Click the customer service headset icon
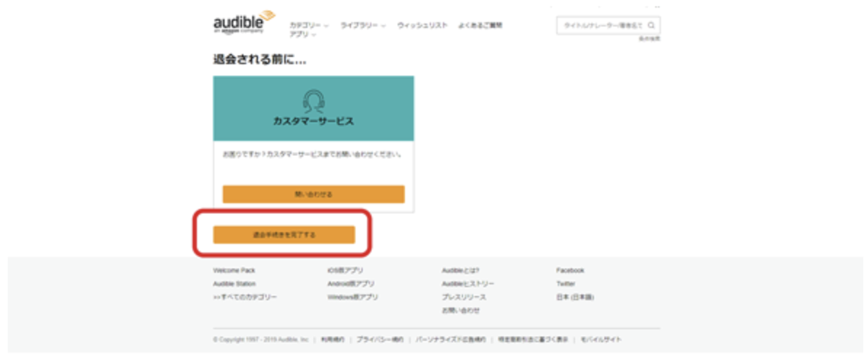 tap(313, 100)
